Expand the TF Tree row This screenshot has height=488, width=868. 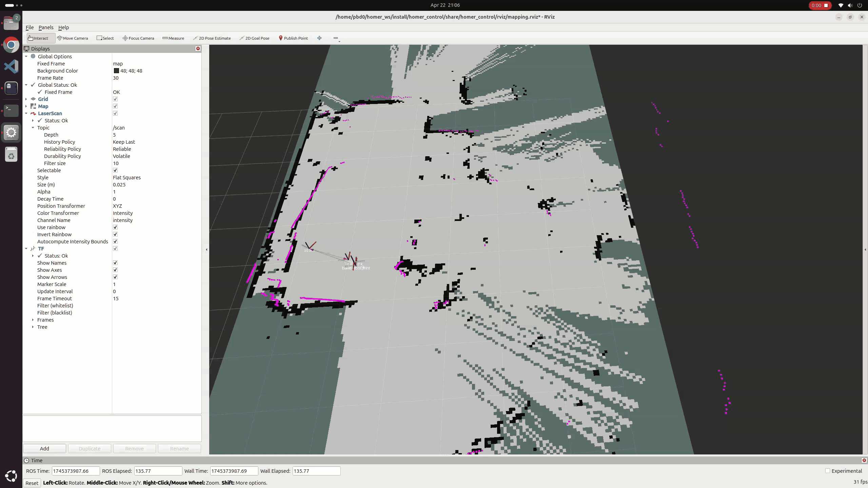click(x=33, y=327)
